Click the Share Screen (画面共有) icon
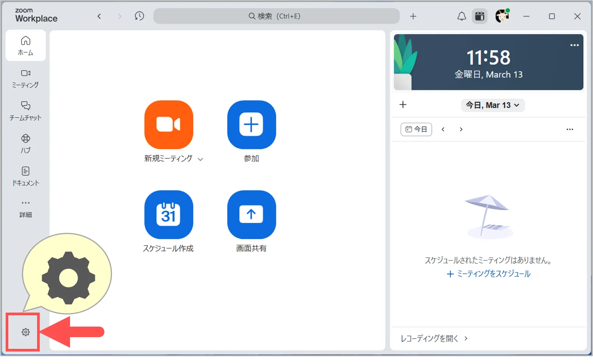593x364 pixels. (x=251, y=214)
